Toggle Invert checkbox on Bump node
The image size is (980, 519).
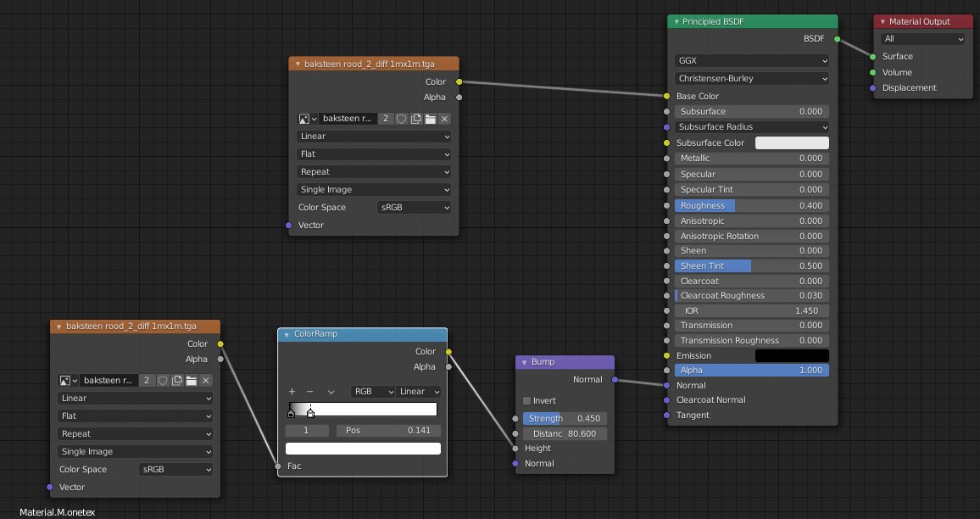click(526, 401)
